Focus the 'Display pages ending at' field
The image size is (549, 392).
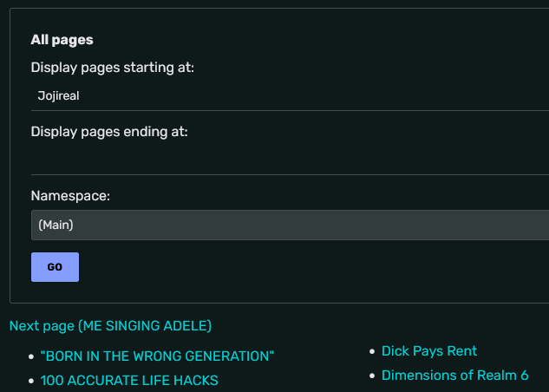click(286, 160)
